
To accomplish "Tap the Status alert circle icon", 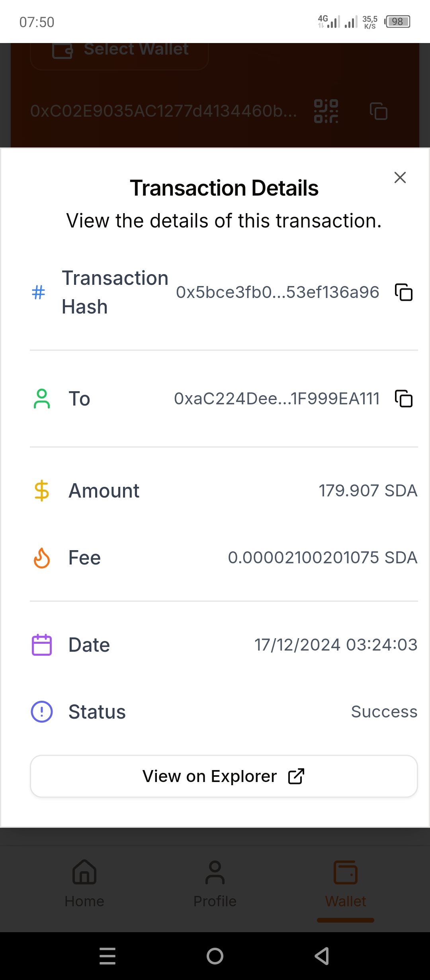I will click(x=42, y=711).
